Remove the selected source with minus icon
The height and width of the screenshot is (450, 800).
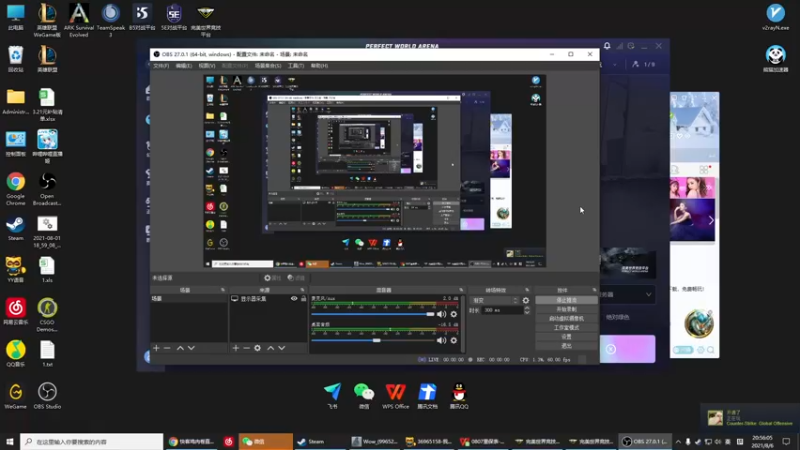[x=246, y=348]
